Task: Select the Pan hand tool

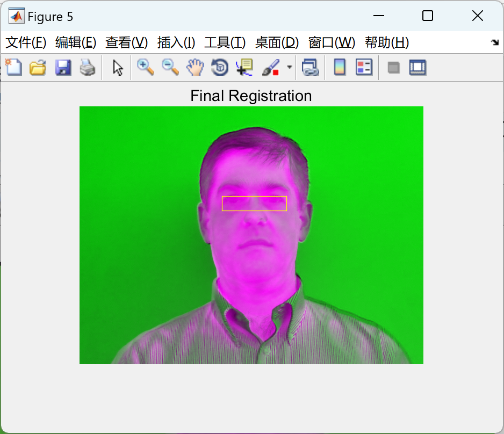Action: 195,68
